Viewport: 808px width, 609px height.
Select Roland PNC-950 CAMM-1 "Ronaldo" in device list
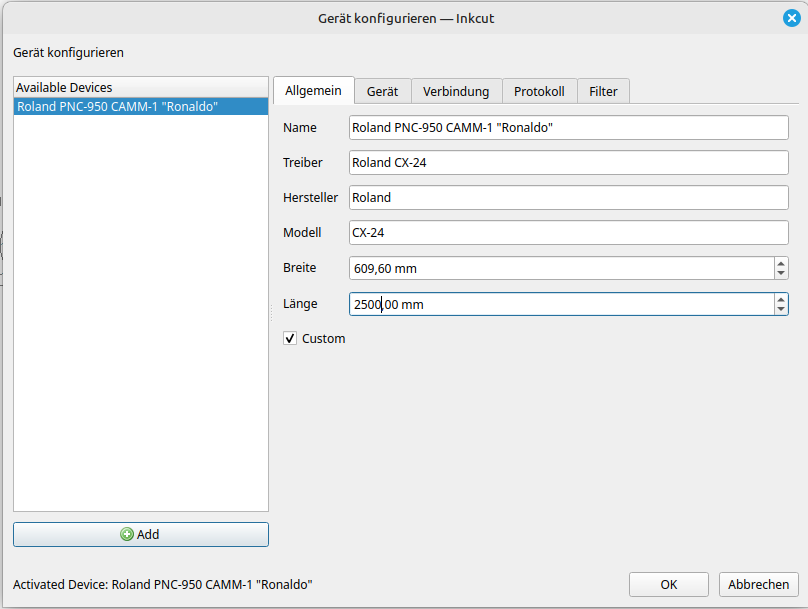coord(141,107)
